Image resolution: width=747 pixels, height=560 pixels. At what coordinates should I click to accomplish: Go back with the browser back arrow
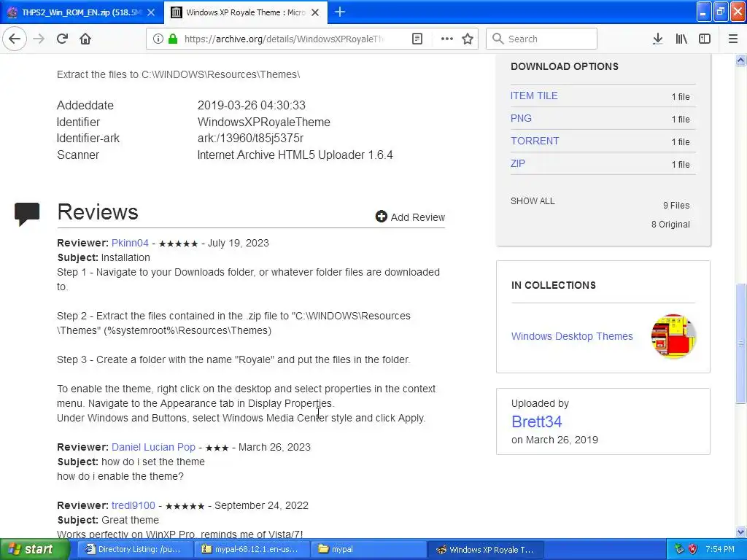coord(15,39)
